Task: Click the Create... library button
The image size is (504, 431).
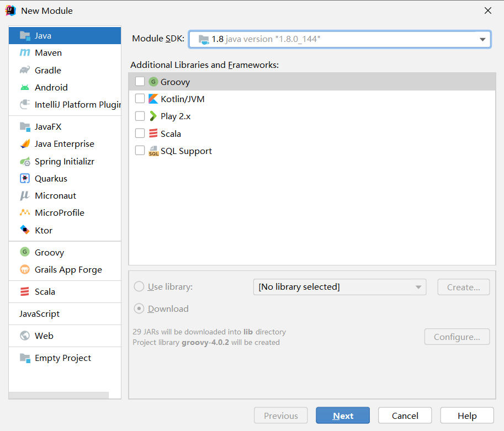Action: pos(464,287)
